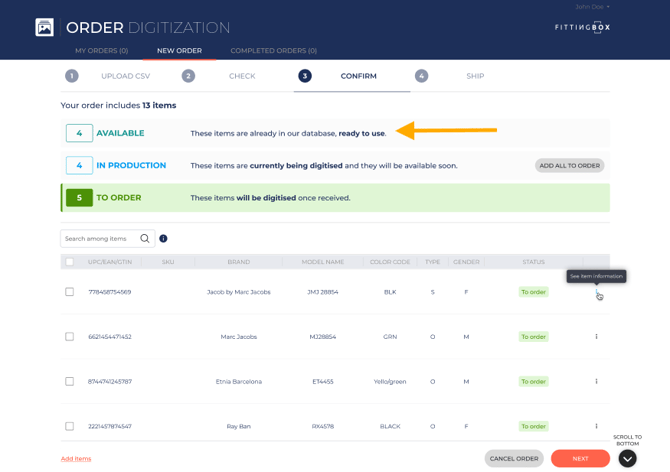The width and height of the screenshot is (670, 472).
Task: Toggle the select-all checkbox in table header
Action: tap(70, 262)
